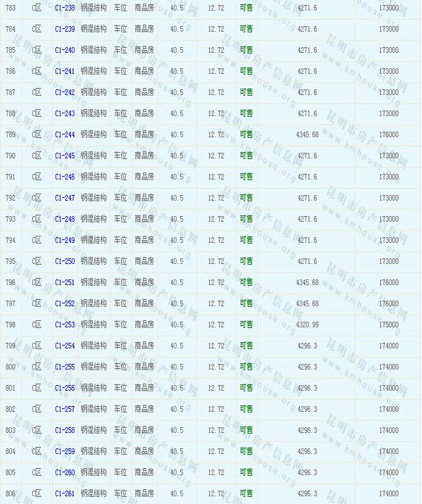Open unit C1-240 details
The image size is (422, 504).
pyautogui.click(x=64, y=50)
